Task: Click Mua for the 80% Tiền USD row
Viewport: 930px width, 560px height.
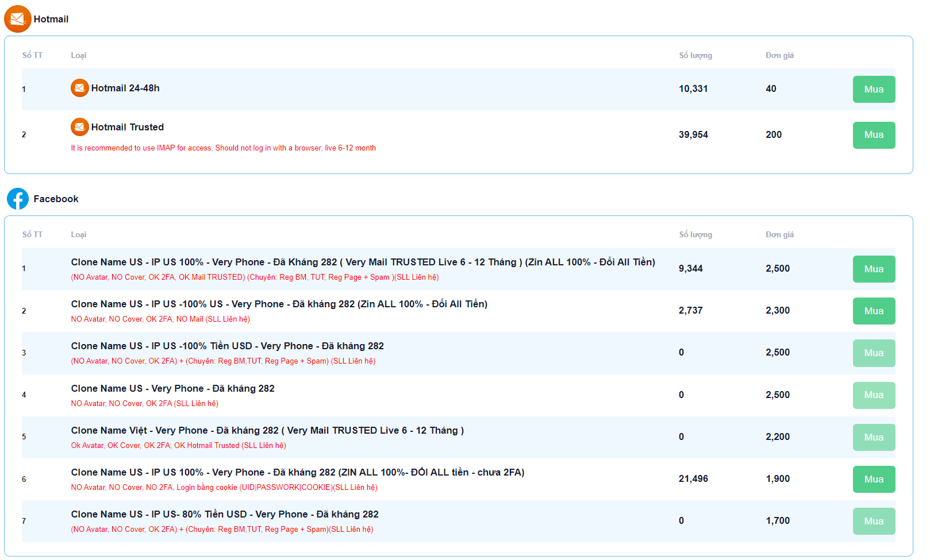Action: coord(874,521)
